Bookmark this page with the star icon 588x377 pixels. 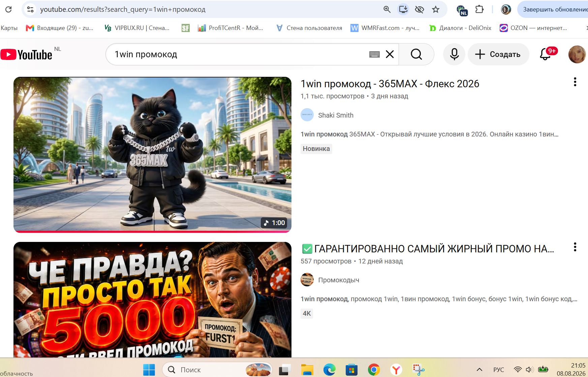(x=436, y=9)
